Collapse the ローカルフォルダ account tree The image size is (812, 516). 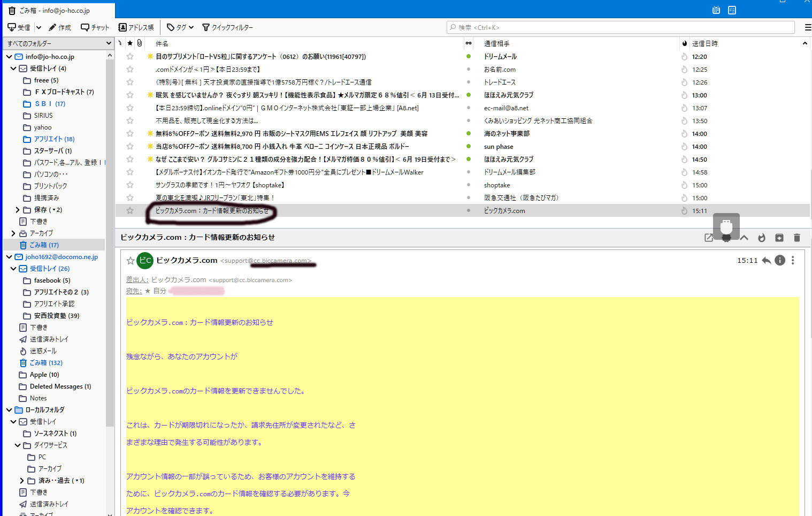coord(9,410)
